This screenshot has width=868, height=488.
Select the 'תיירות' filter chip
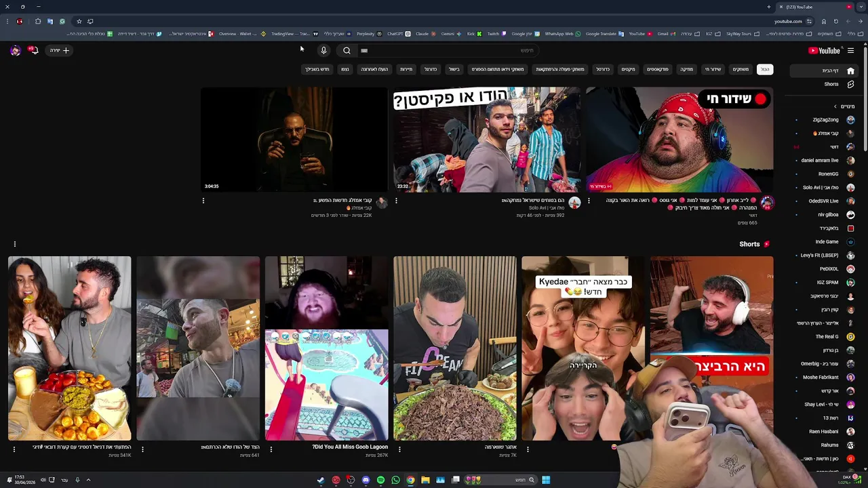[x=406, y=69]
